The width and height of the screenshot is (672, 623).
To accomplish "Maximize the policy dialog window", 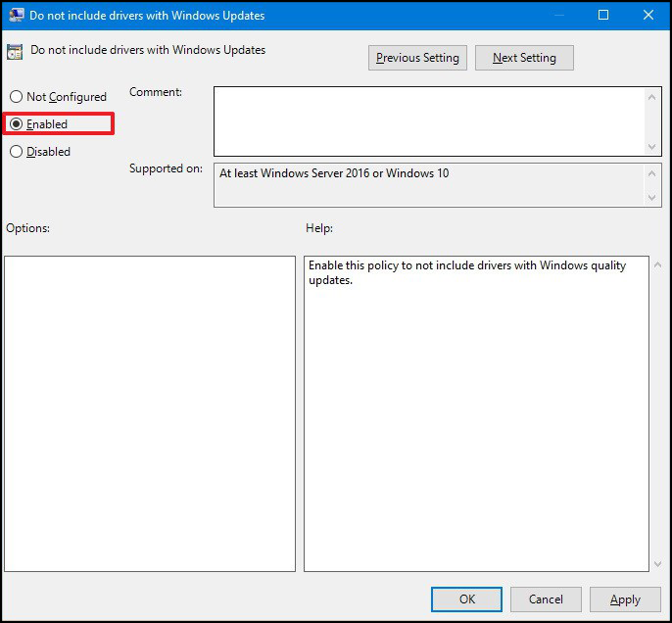I will (x=603, y=15).
